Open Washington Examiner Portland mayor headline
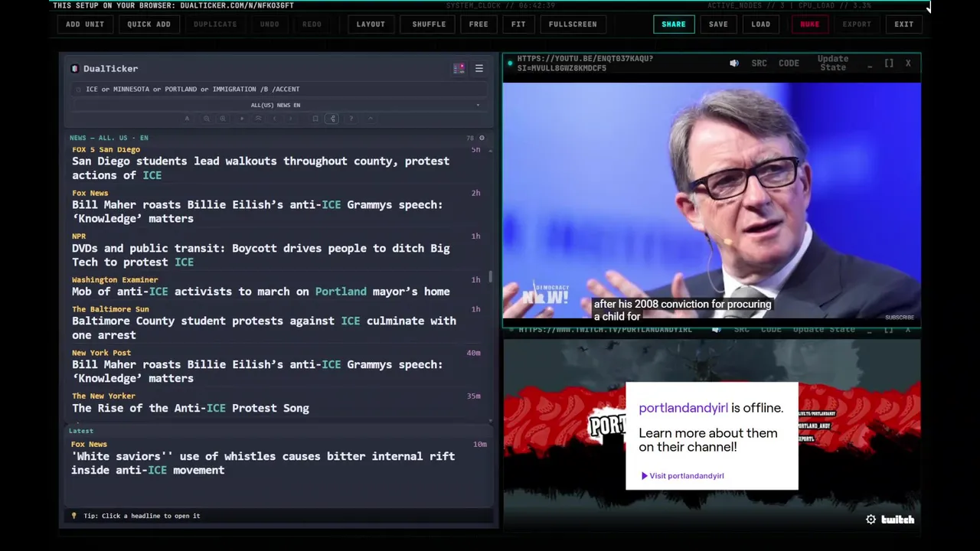The image size is (980, 551). tap(260, 292)
